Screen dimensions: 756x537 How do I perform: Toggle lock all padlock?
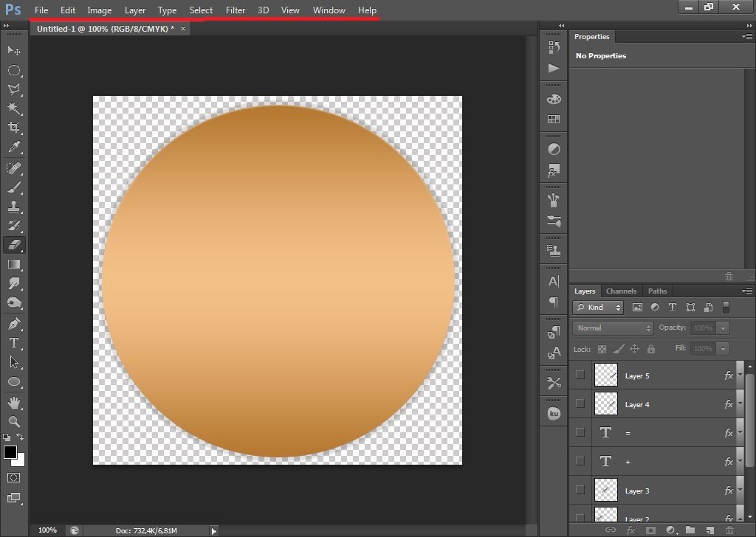[x=651, y=349]
